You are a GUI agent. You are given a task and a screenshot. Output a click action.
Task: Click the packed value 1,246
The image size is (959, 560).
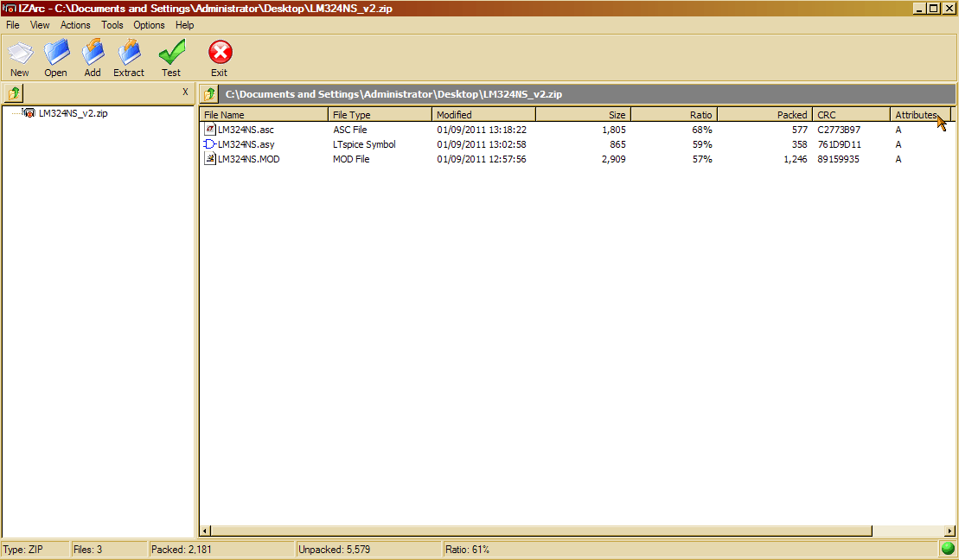(x=795, y=159)
